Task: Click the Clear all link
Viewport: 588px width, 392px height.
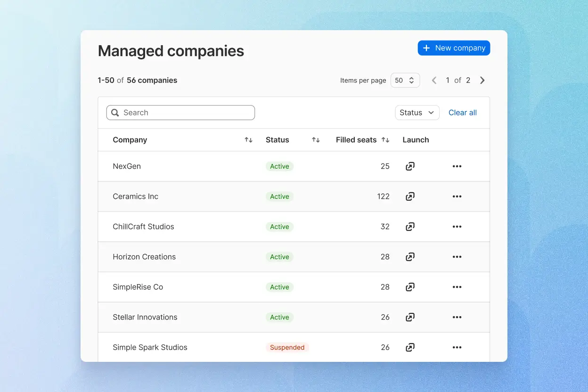Action: tap(463, 113)
